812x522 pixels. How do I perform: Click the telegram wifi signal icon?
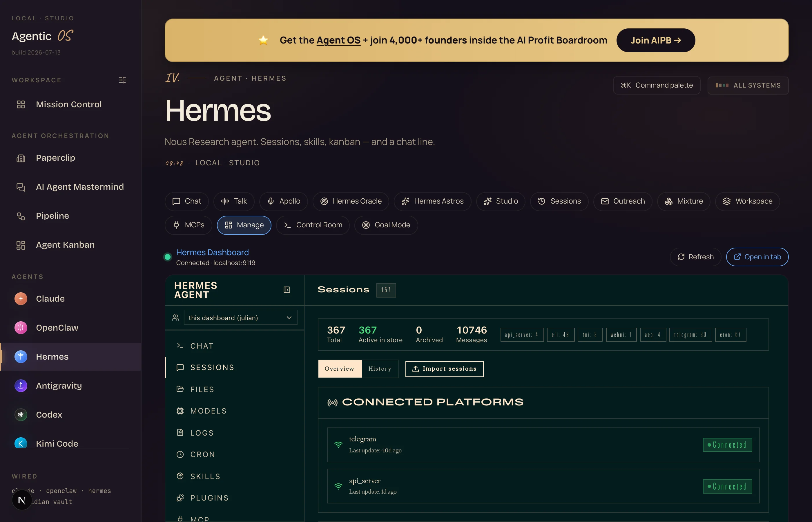point(338,445)
